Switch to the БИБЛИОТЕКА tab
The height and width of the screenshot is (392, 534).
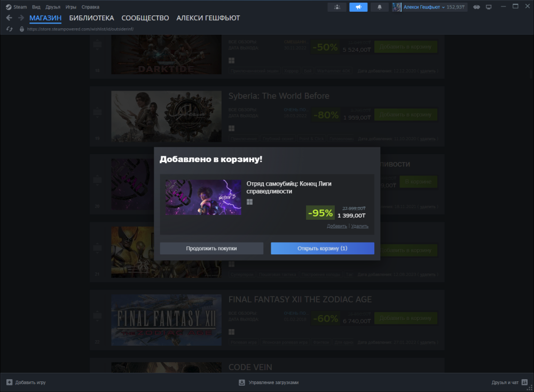pyautogui.click(x=91, y=18)
